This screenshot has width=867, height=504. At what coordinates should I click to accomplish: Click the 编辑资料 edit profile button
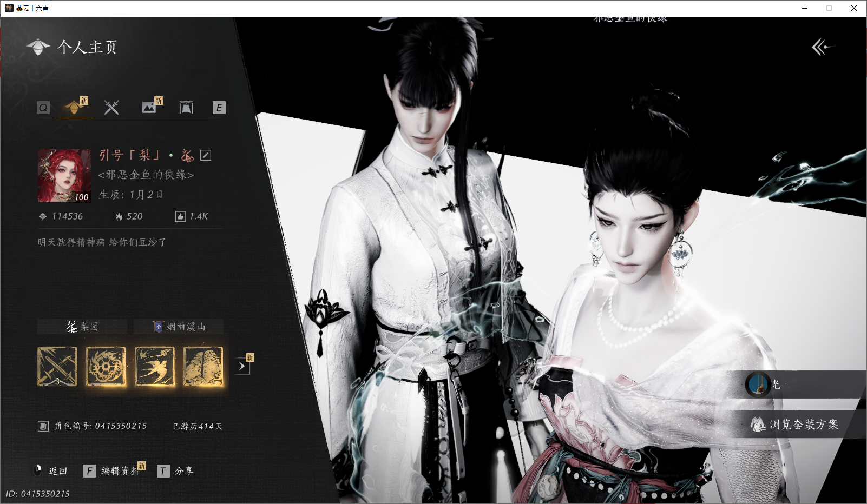[x=113, y=471]
